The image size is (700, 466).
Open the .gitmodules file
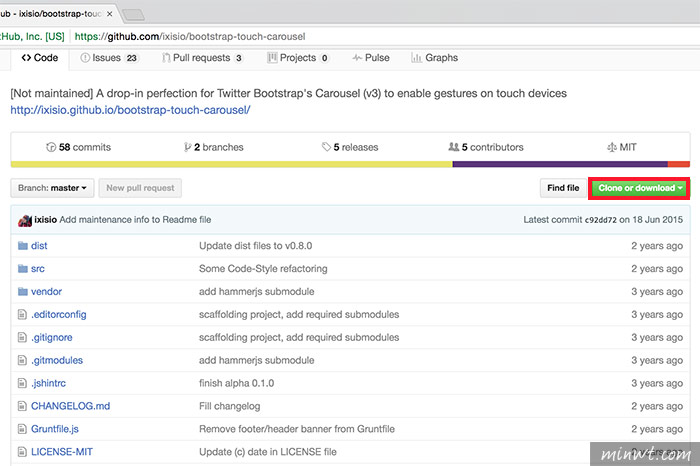click(x=57, y=360)
